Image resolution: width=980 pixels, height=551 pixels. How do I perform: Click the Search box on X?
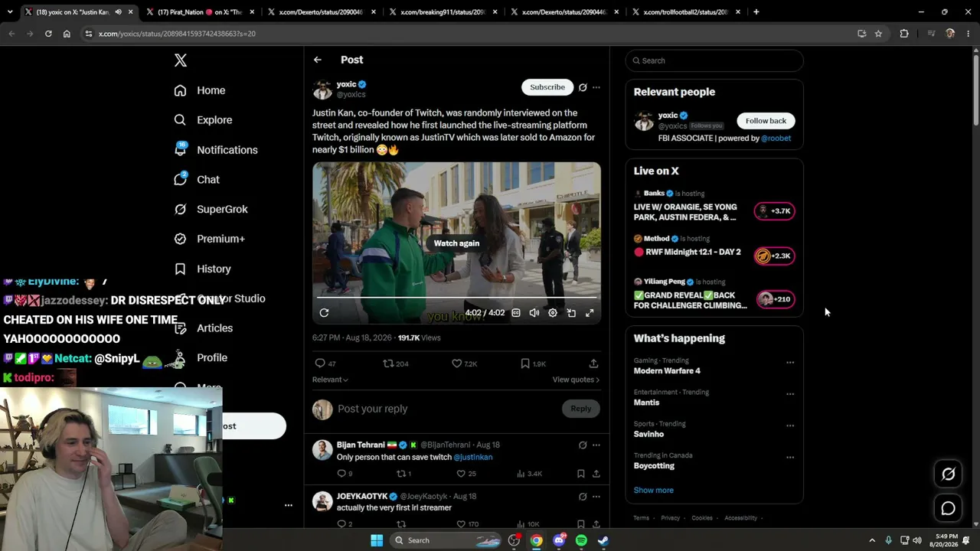click(714, 60)
